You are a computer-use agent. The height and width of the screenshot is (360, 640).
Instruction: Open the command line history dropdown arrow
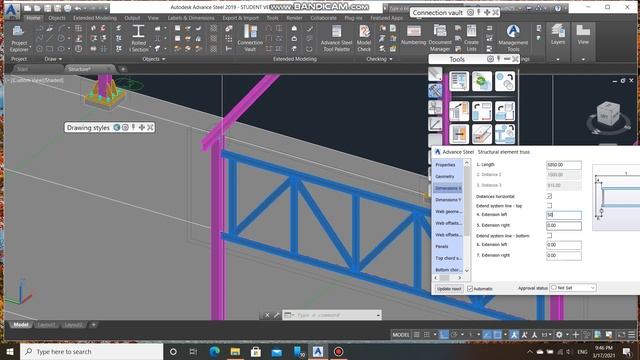tap(378, 315)
